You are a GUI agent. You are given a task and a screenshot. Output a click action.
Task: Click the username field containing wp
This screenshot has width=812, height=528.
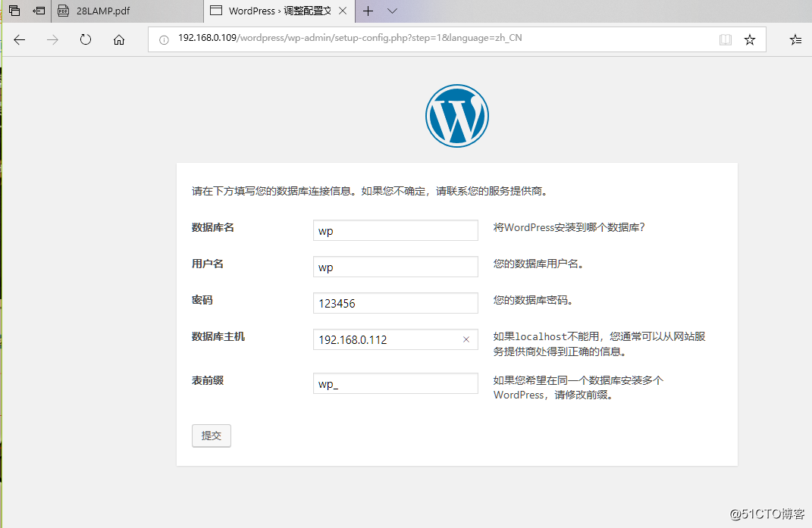[x=396, y=267]
